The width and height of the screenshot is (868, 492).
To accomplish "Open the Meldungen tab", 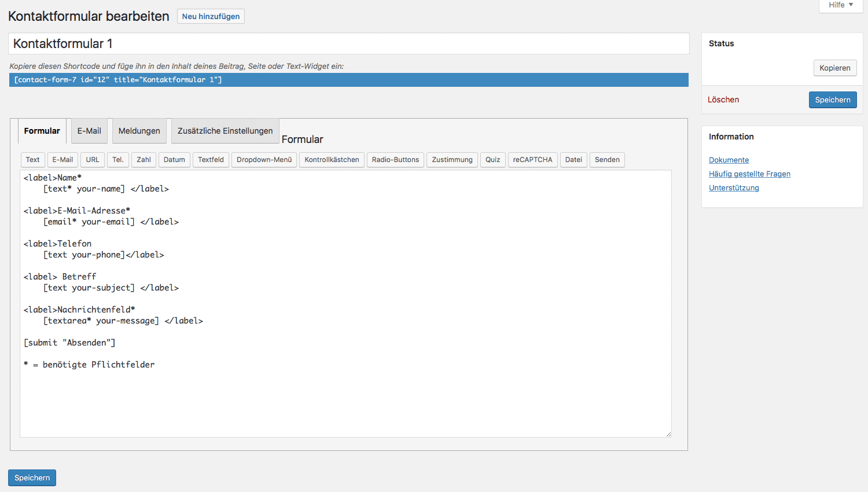I will tap(139, 131).
